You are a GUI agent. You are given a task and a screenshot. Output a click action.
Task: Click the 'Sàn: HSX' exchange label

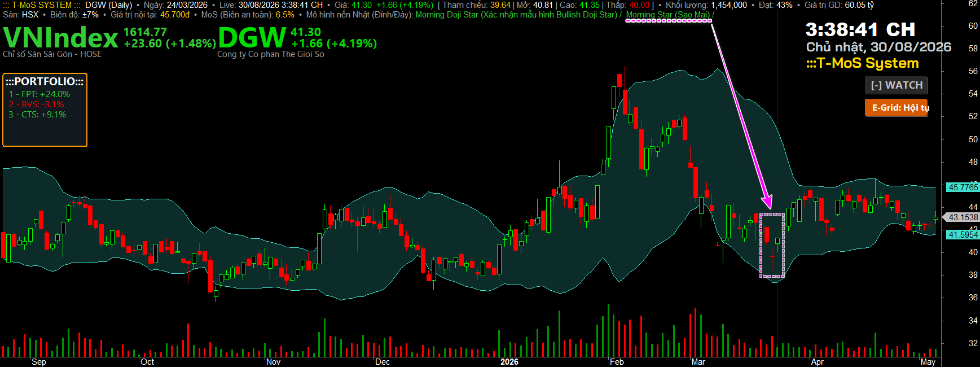tap(21, 15)
